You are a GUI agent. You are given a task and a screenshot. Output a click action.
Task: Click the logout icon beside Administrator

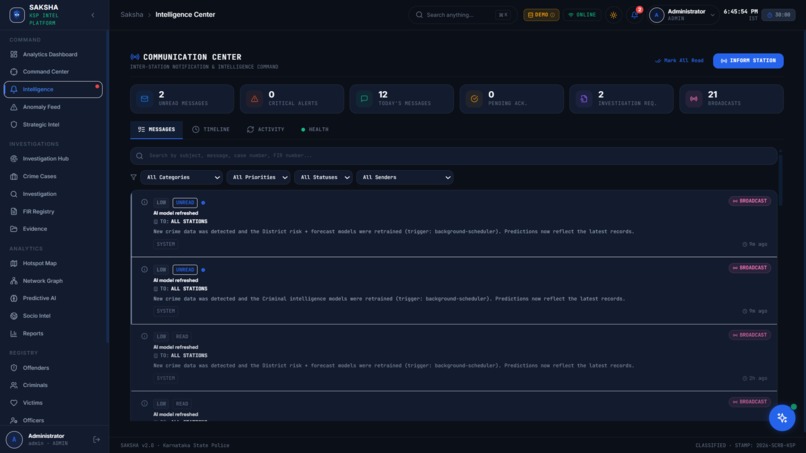96,440
